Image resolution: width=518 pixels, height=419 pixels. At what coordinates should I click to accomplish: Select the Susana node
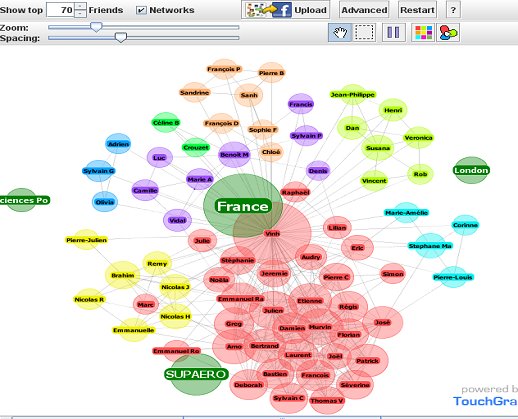(378, 148)
